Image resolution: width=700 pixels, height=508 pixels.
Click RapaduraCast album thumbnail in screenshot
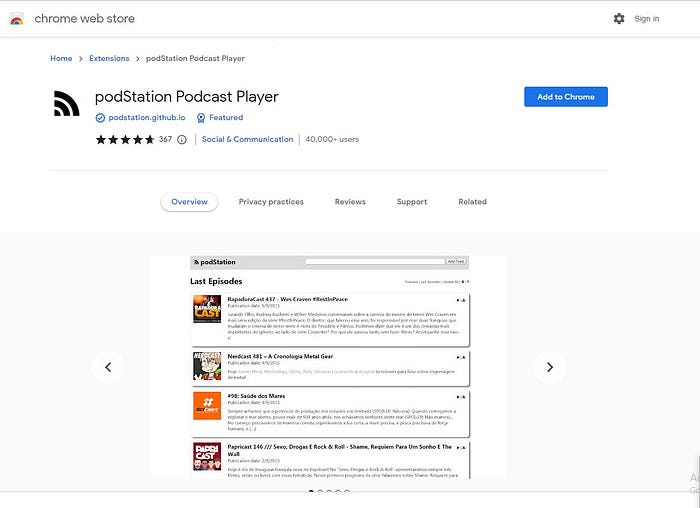tap(207, 309)
